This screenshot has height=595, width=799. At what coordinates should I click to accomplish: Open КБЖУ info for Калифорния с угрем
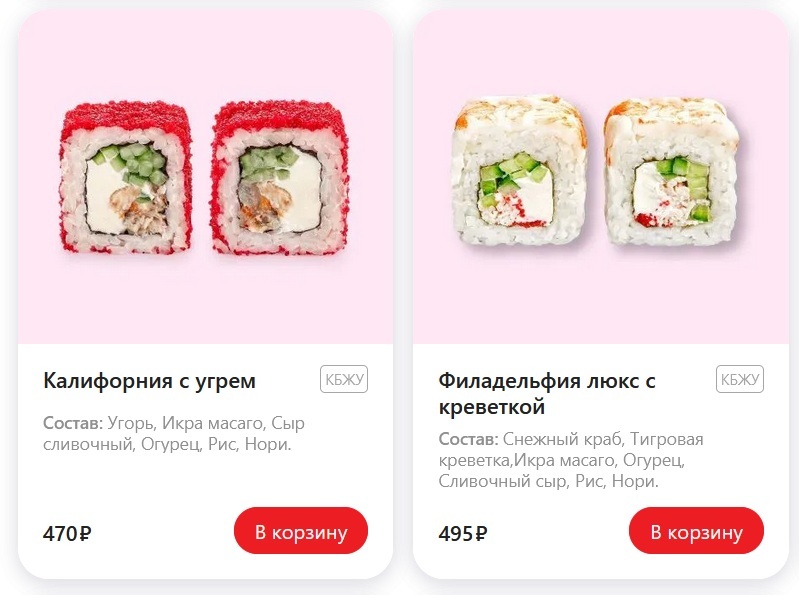[x=344, y=379]
